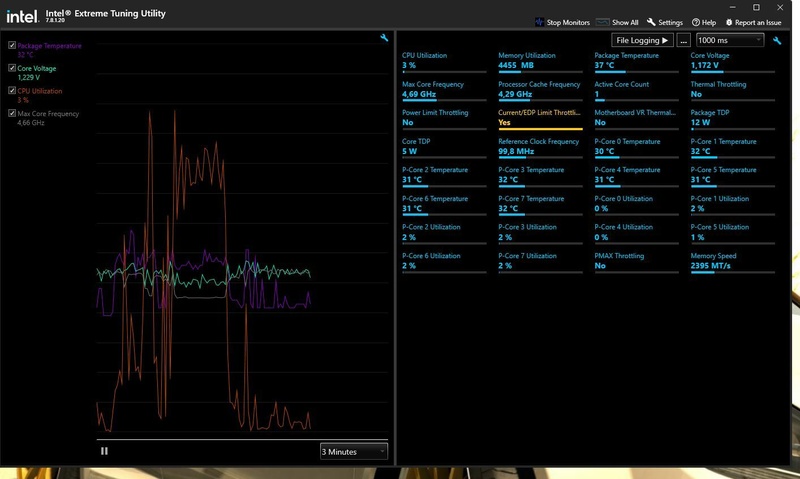The width and height of the screenshot is (800, 479).
Task: Select Memory Speed 2395 MT/s tile
Action: pyautogui.click(x=733, y=262)
